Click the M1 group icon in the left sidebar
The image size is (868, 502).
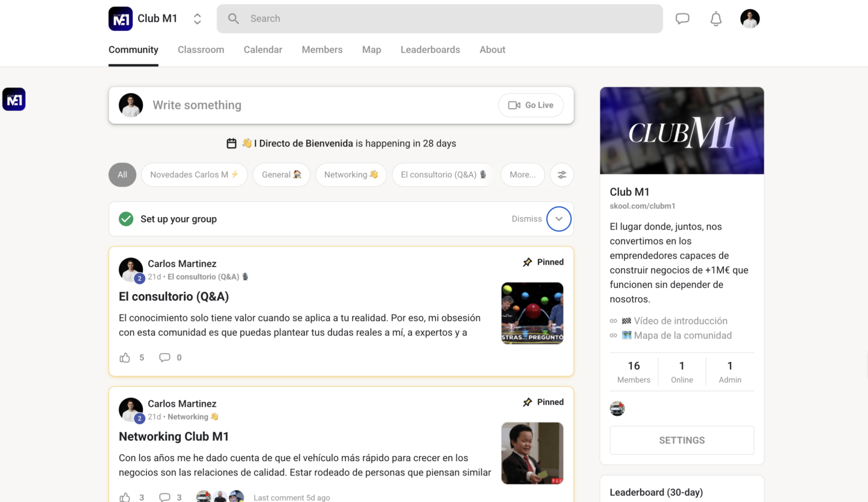(14, 99)
